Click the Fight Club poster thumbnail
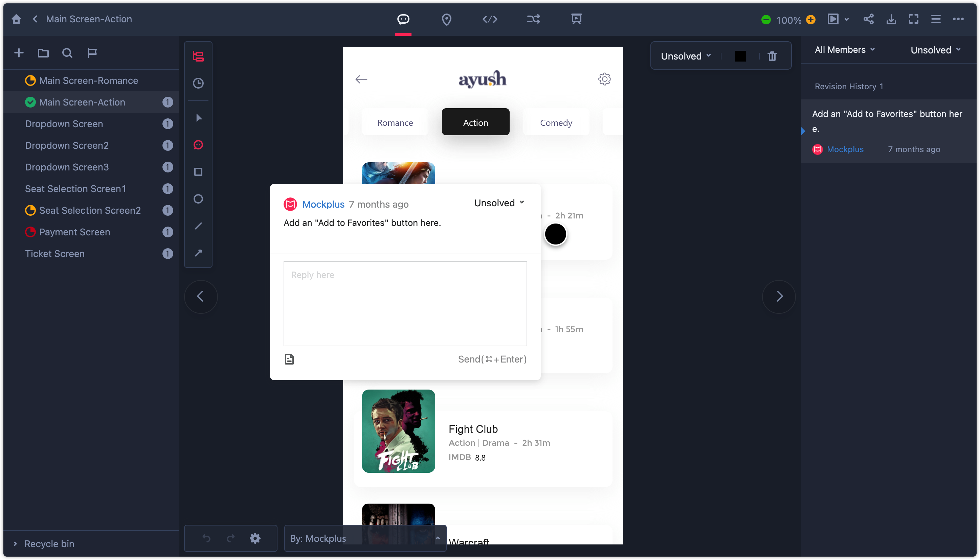Viewport: 980px width, 560px height. [x=398, y=431]
